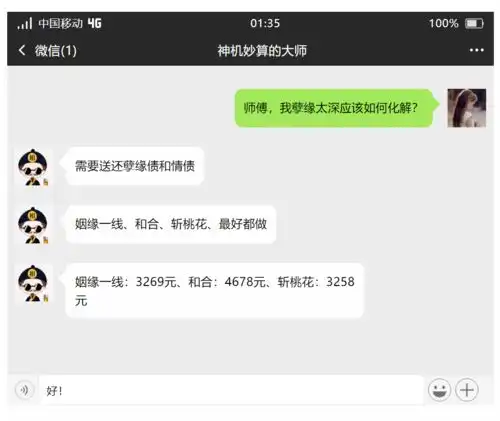Open the emoji sticker picker
This screenshot has width=500, height=421.
coord(439,389)
